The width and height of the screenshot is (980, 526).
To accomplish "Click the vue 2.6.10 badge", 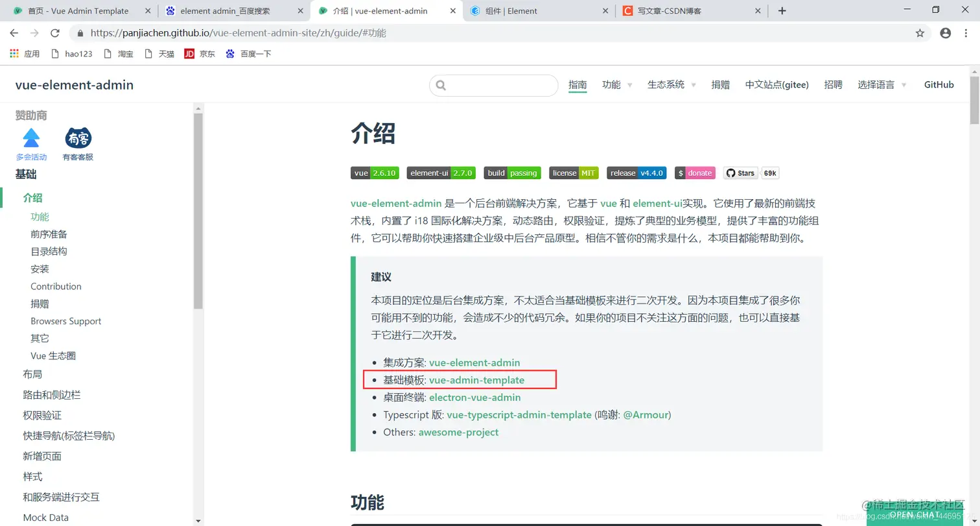I will tap(375, 173).
